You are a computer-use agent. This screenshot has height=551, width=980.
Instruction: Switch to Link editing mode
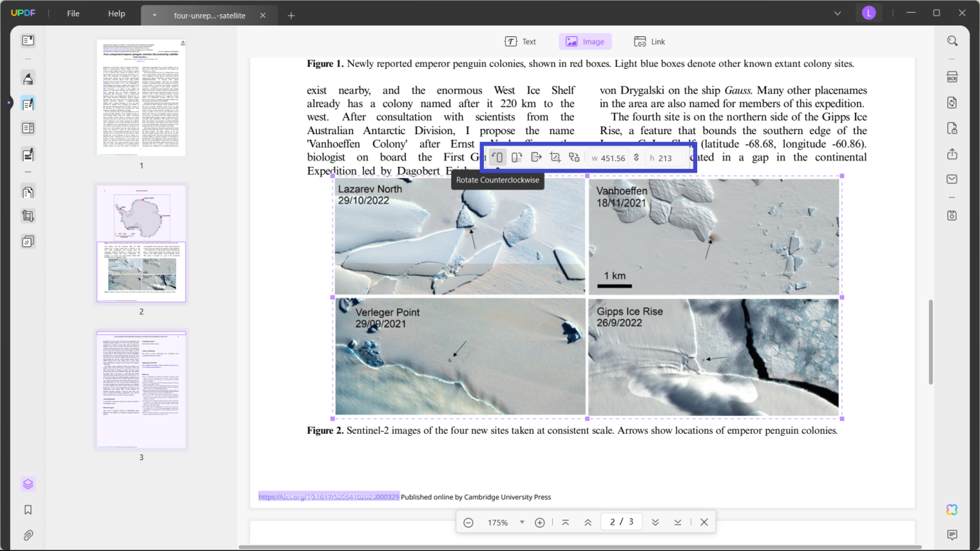point(649,41)
